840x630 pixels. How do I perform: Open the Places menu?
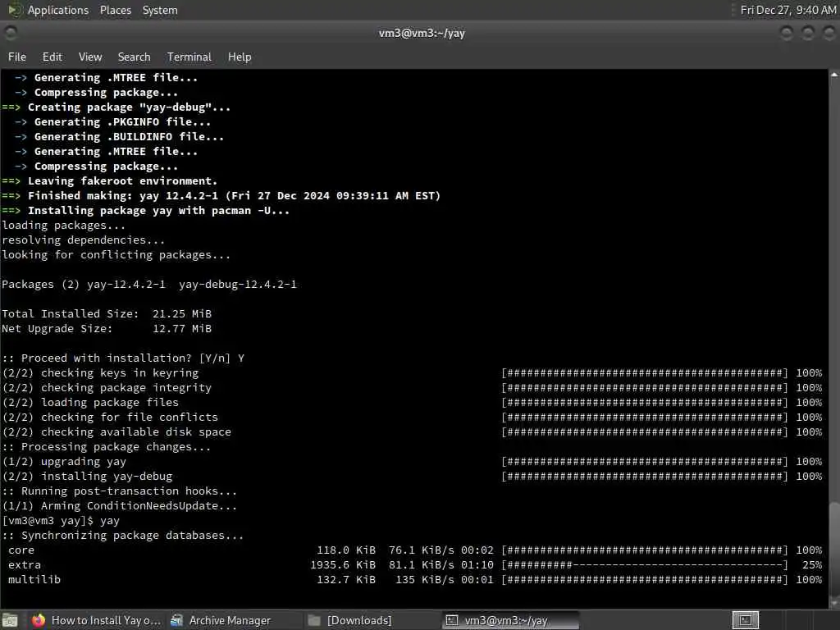(x=115, y=10)
